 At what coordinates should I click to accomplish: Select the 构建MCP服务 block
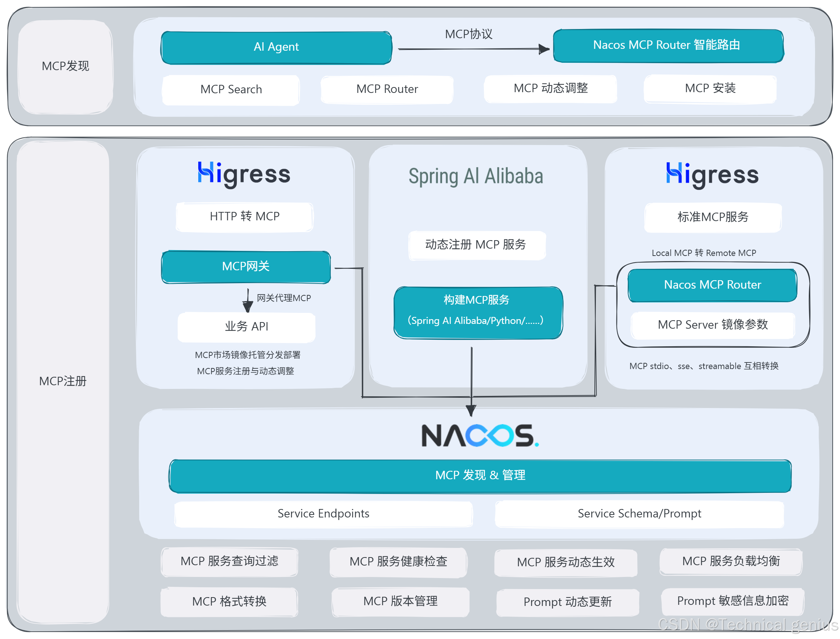click(478, 312)
